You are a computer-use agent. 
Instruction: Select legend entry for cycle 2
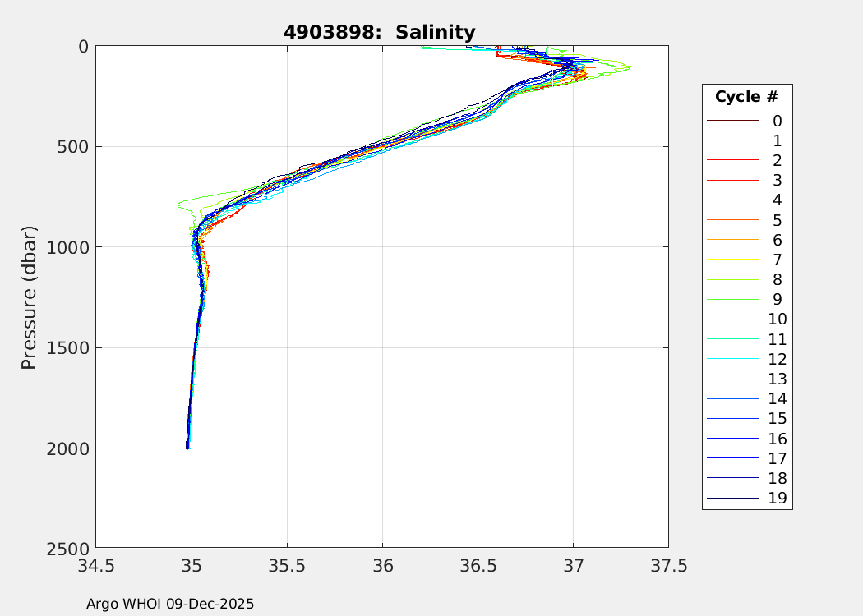[x=746, y=161]
